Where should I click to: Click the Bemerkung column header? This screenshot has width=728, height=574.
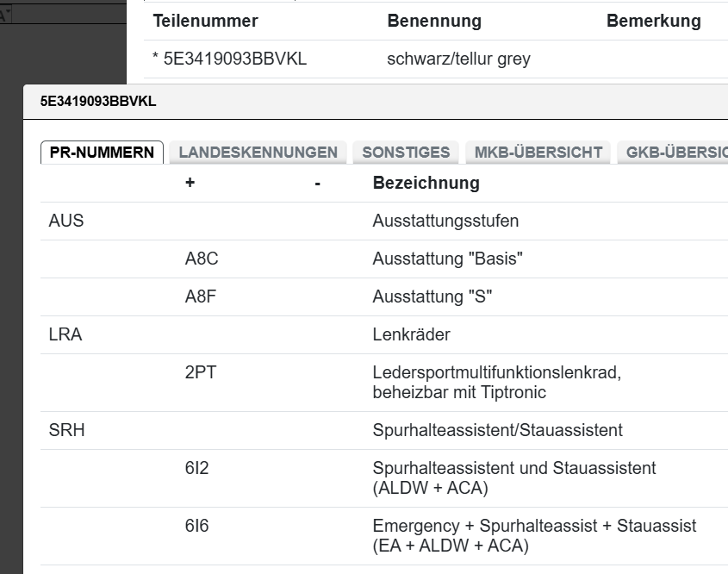(656, 21)
